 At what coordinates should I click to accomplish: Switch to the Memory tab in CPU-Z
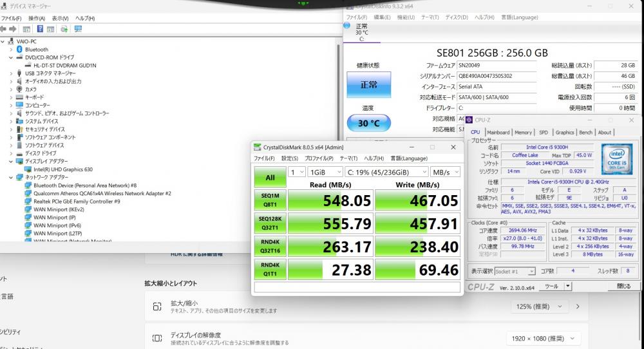[x=523, y=132]
